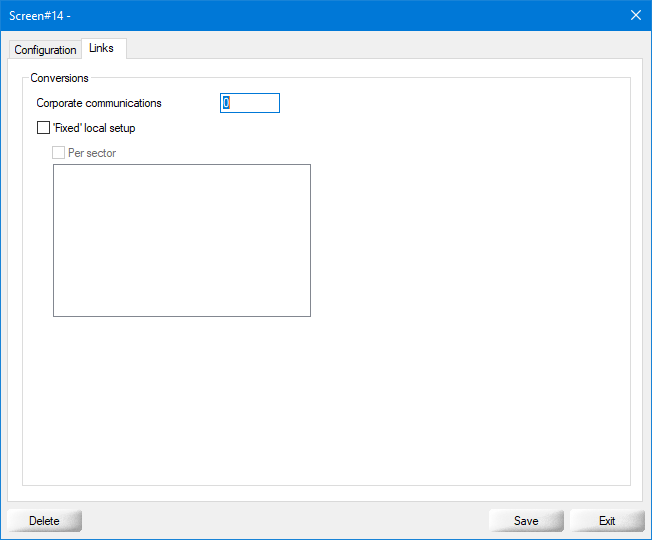Screen dimensions: 652x540
Task: Click the Corporate communications label
Action: [x=99, y=103]
